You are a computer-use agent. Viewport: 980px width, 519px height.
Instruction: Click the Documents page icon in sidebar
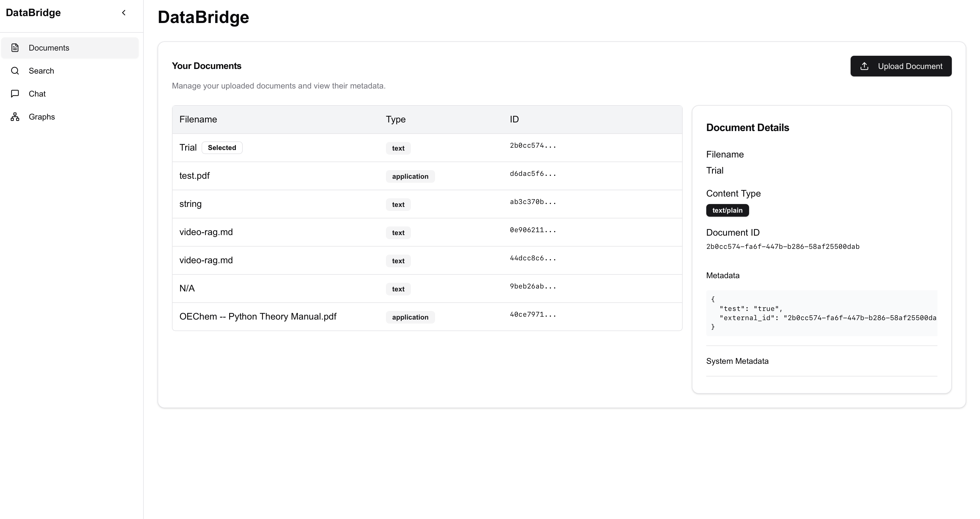pos(15,48)
